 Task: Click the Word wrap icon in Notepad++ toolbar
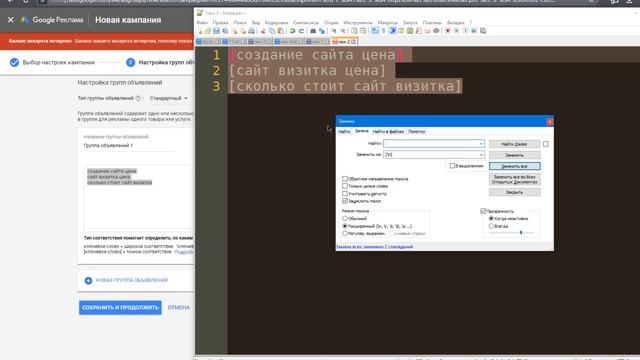pos(375,31)
